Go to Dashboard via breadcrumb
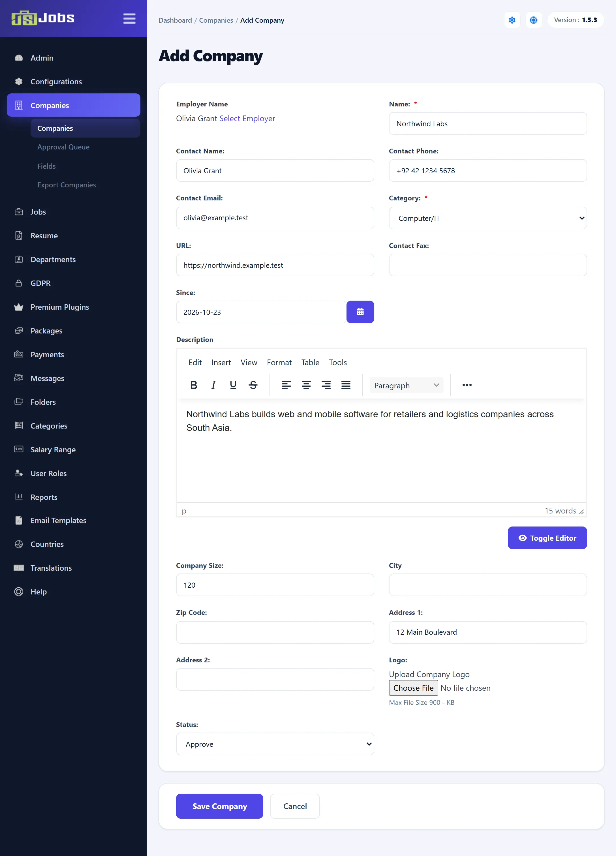The width and height of the screenshot is (616, 856). (175, 20)
